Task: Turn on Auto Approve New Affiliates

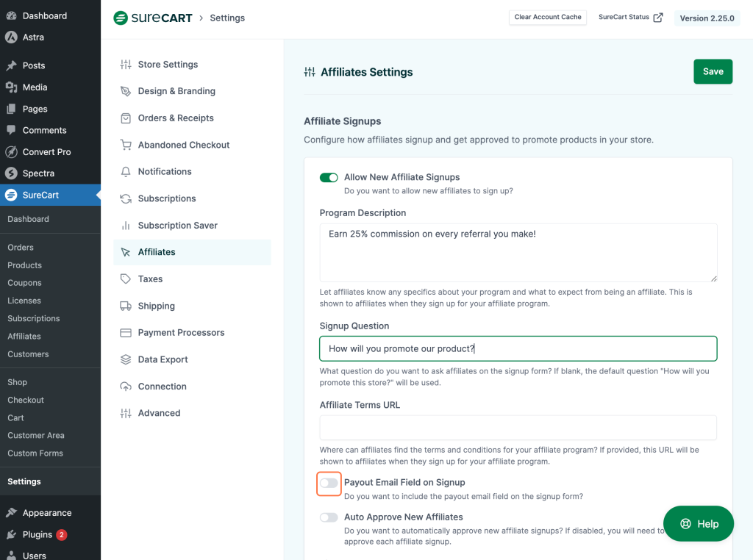Action: 329,517
